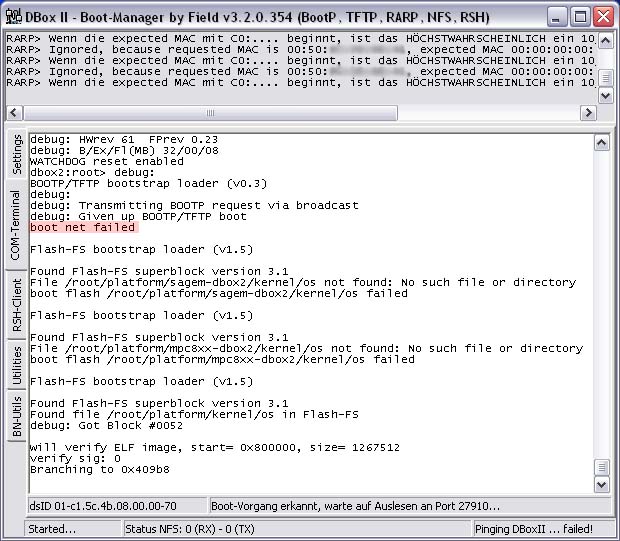620x541 pixels.
Task: Click 'WATCHDOG reset enabled' line
Action: [107, 161]
